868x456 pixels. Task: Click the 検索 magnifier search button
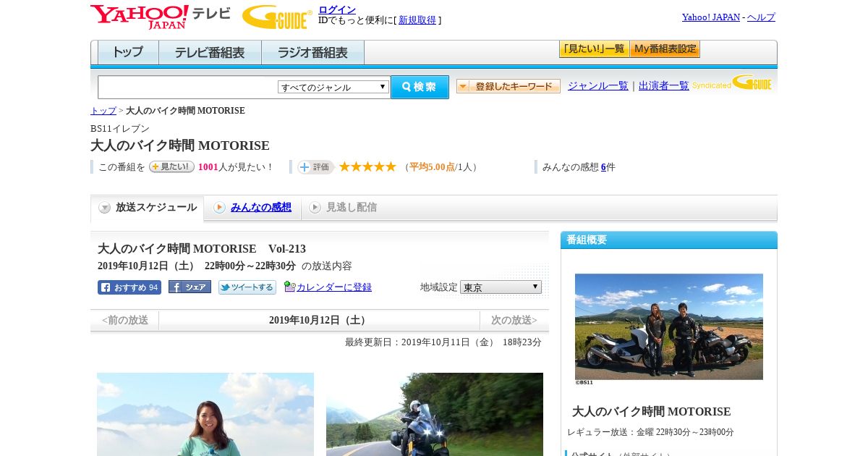point(420,87)
